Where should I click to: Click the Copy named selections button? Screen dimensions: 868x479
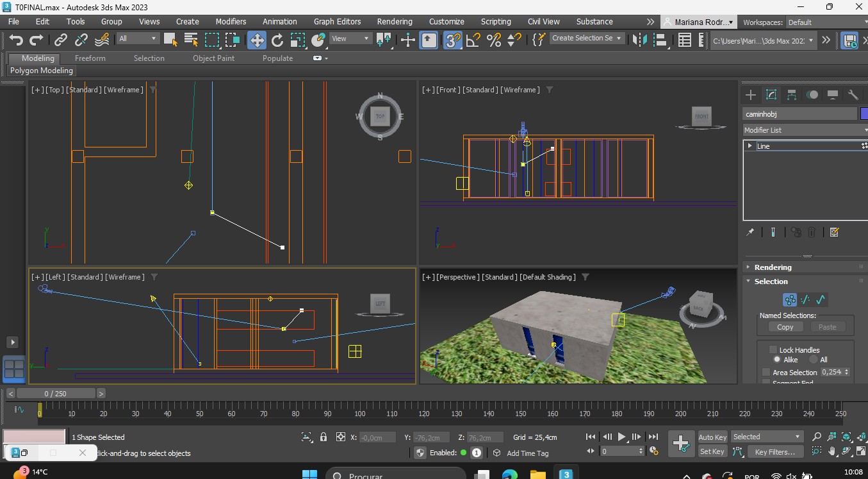(x=785, y=327)
